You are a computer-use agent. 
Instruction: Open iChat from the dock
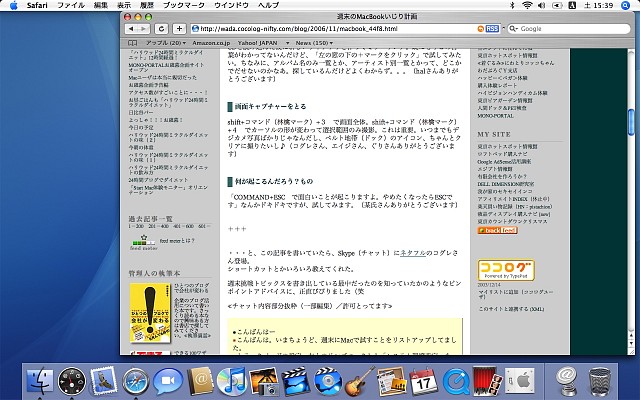click(168, 380)
